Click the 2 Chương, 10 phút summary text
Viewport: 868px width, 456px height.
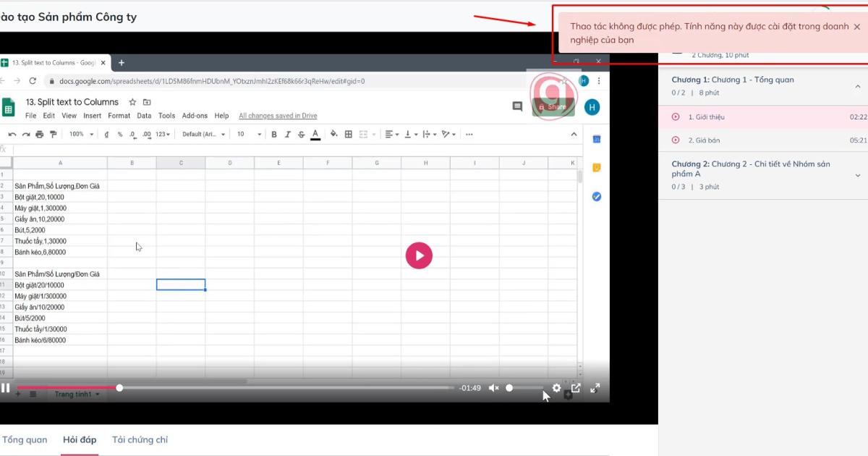coord(720,55)
